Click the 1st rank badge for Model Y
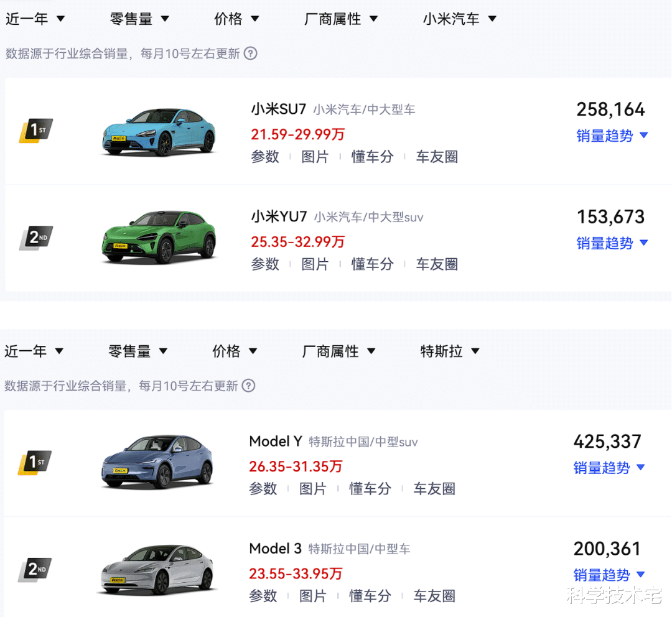Viewport: 672px width, 617px height. point(35,462)
